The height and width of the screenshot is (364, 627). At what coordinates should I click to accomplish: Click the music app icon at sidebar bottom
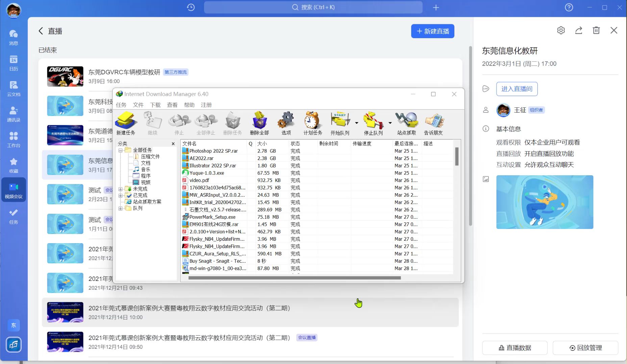tap(14, 345)
